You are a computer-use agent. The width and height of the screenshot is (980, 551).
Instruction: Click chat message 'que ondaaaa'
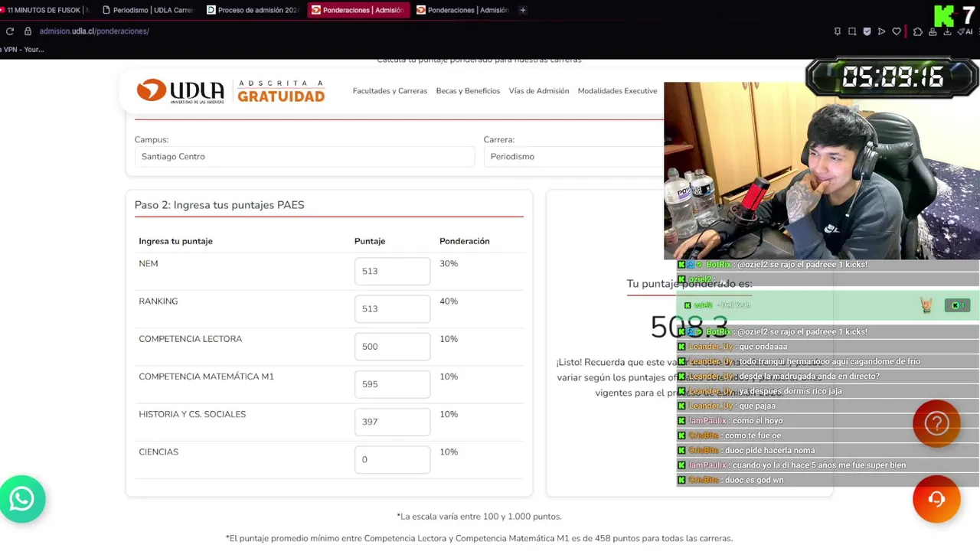(x=763, y=347)
